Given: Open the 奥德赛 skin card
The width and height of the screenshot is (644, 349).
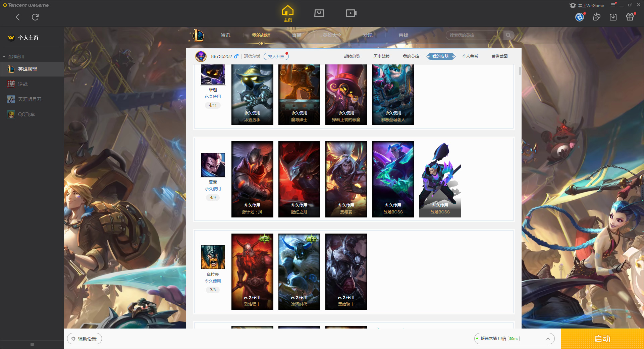Looking at the screenshot, I should click(346, 179).
